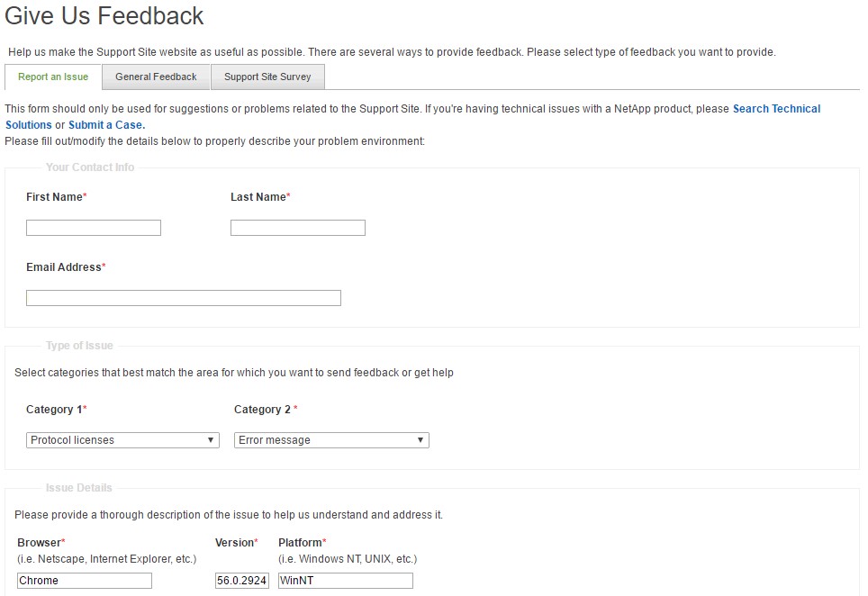
Task: Open the Submit a Case link
Action: point(106,125)
